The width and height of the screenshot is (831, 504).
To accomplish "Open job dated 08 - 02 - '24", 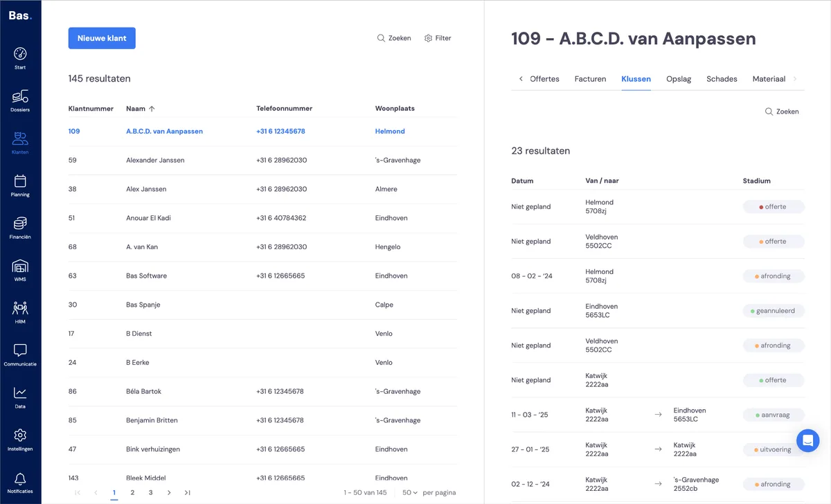I will pyautogui.click(x=658, y=276).
